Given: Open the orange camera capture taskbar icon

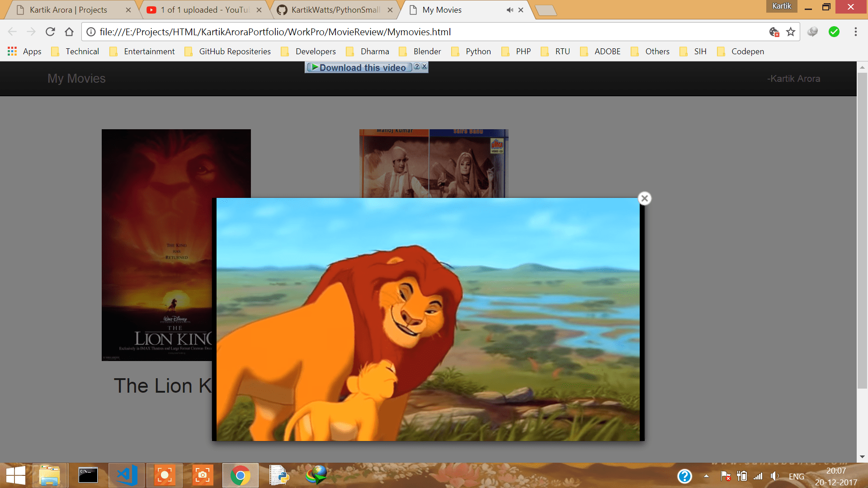Looking at the screenshot, I should tap(203, 475).
